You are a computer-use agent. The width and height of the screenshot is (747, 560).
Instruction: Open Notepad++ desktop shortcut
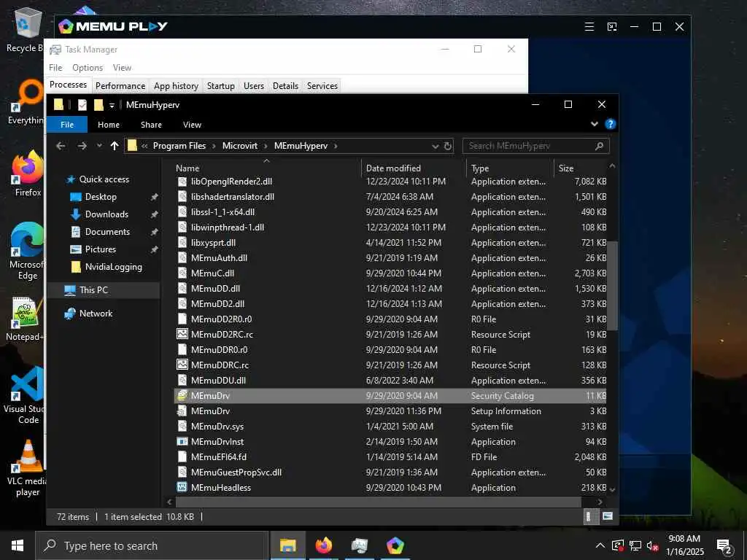pyautogui.click(x=25, y=319)
